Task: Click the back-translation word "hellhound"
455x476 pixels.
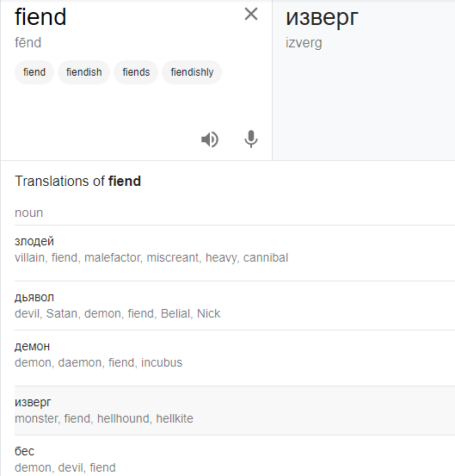Action: tap(123, 418)
